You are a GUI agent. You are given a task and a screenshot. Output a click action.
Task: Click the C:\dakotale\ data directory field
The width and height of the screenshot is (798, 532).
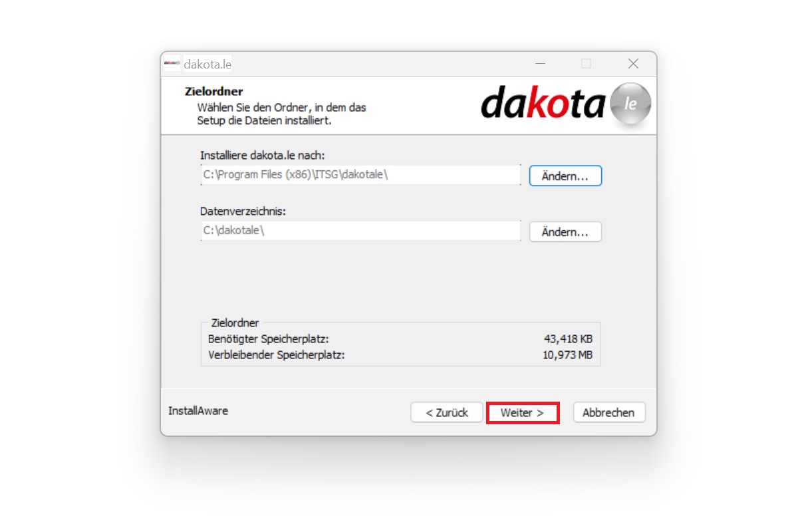tap(360, 231)
